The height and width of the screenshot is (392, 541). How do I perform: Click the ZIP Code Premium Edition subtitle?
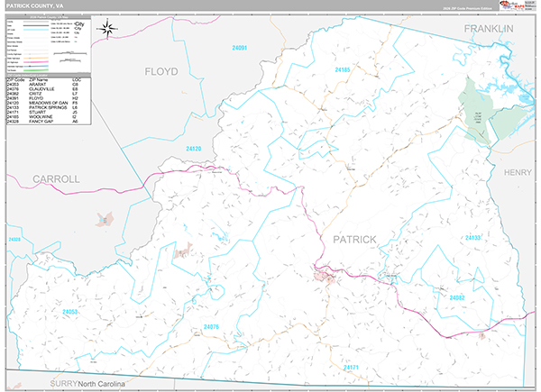click(x=467, y=8)
